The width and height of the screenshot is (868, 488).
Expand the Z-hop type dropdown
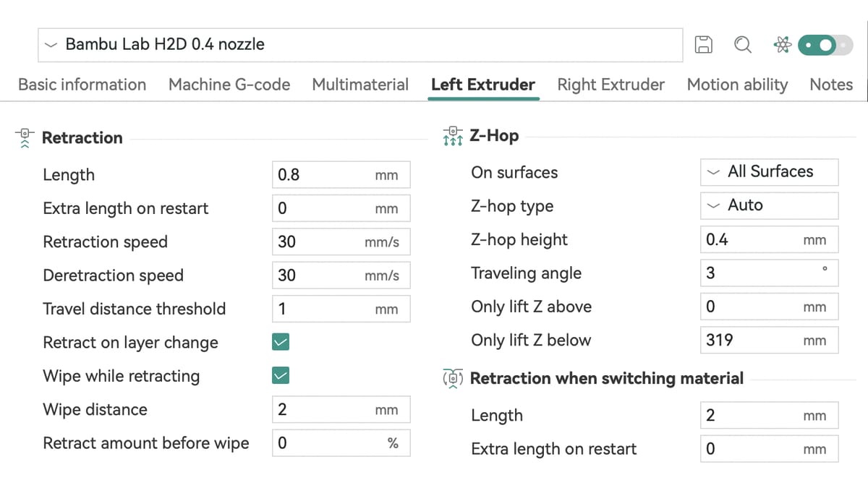point(770,205)
